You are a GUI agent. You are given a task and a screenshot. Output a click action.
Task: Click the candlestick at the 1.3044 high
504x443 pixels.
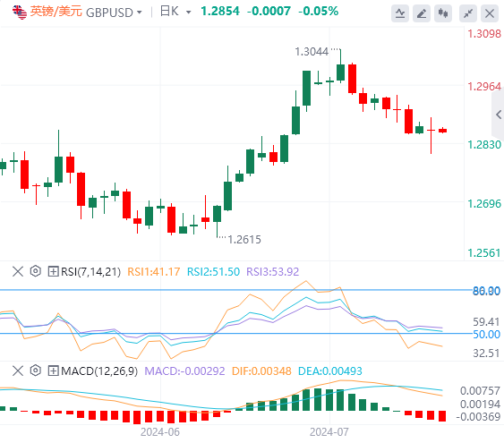pos(341,72)
